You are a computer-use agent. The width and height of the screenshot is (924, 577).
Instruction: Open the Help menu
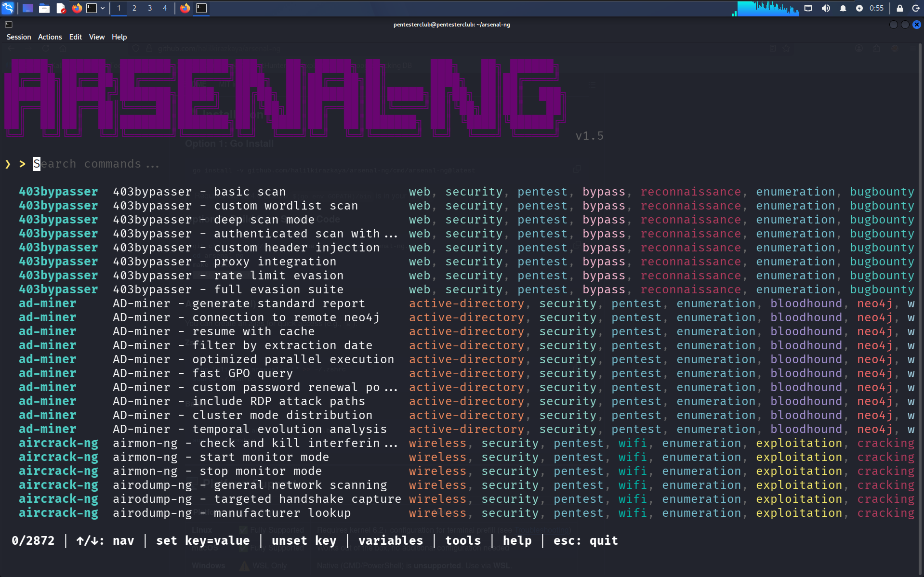tap(119, 37)
